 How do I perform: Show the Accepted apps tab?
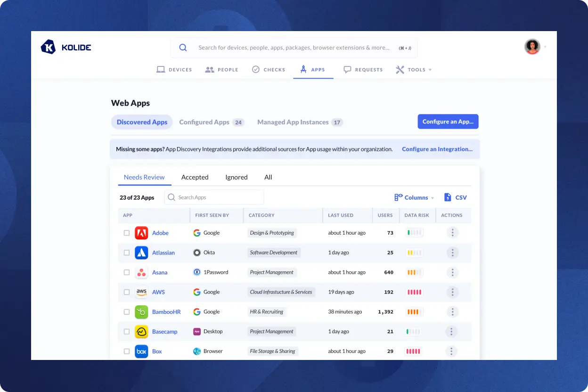coord(195,177)
